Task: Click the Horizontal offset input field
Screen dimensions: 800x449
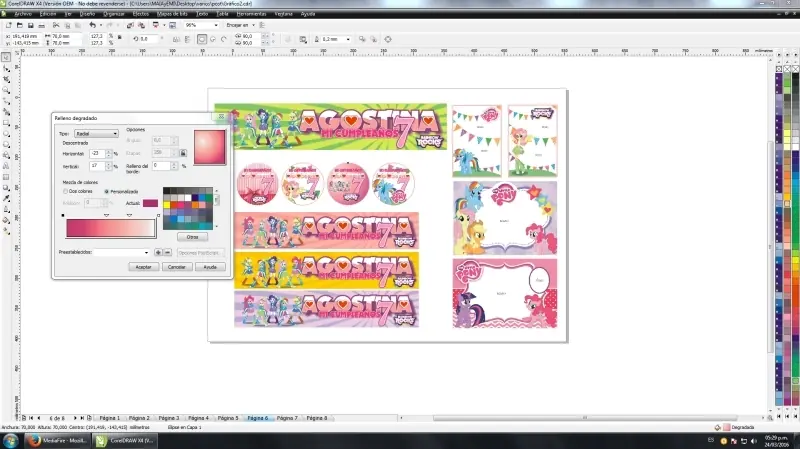Action: point(97,153)
